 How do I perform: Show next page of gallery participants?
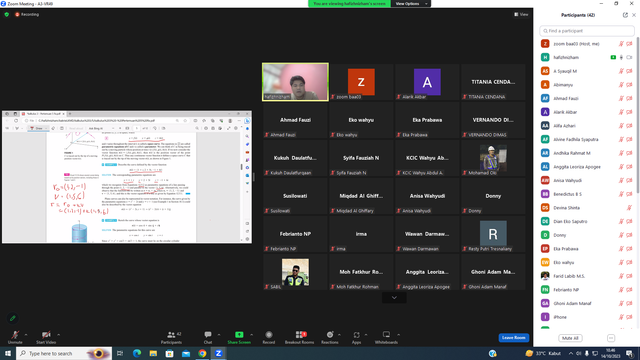click(394, 298)
